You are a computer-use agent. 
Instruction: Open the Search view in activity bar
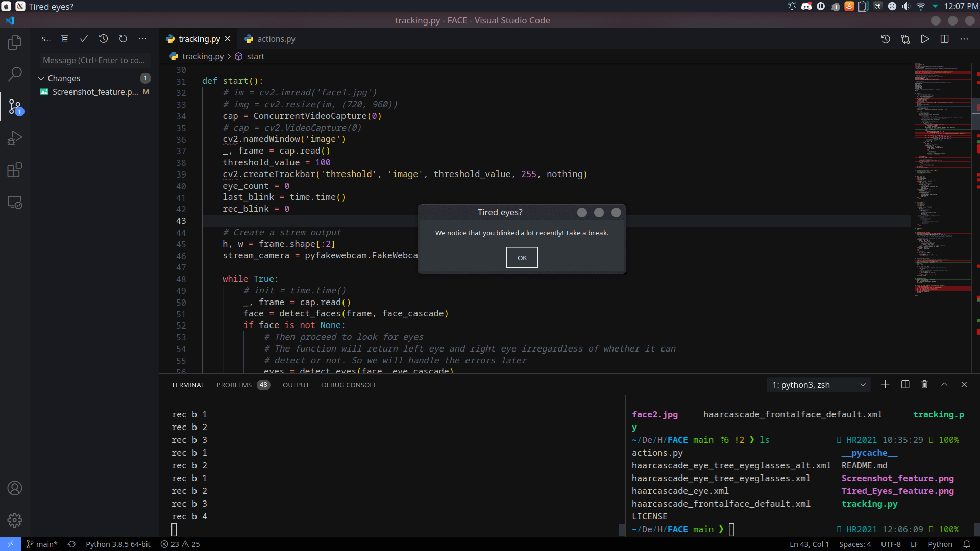pos(15,74)
